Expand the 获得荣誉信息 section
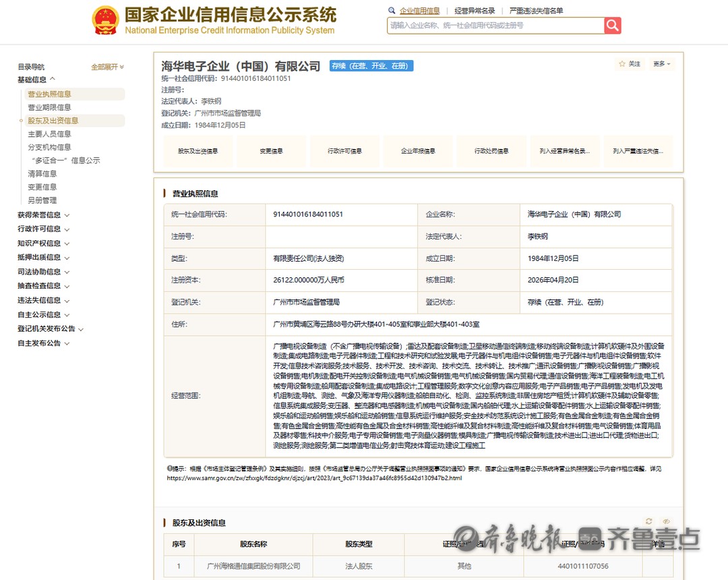728x580 pixels. [44, 215]
